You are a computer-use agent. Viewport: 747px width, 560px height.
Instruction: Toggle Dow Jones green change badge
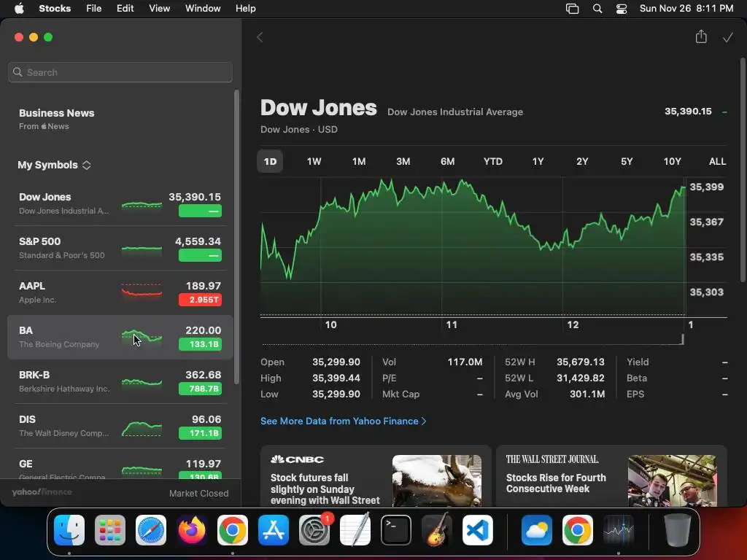[x=200, y=211]
